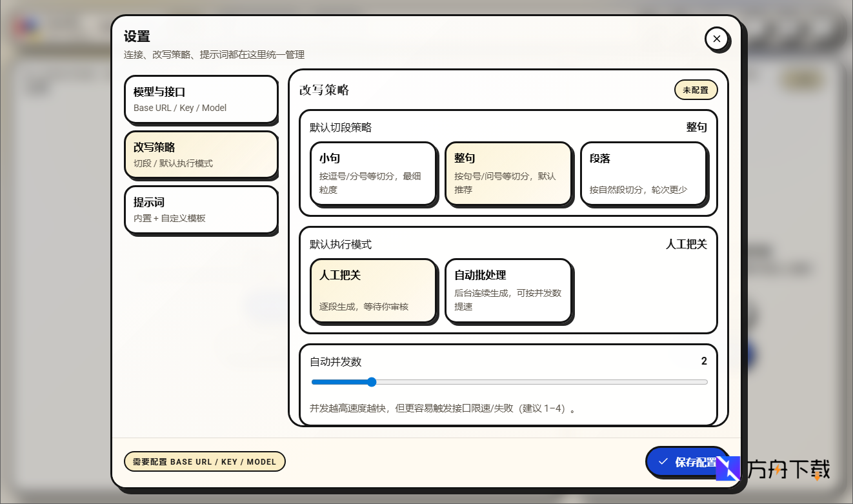Close the 设置 settings dialog
This screenshot has width=853, height=504.
coord(717,39)
